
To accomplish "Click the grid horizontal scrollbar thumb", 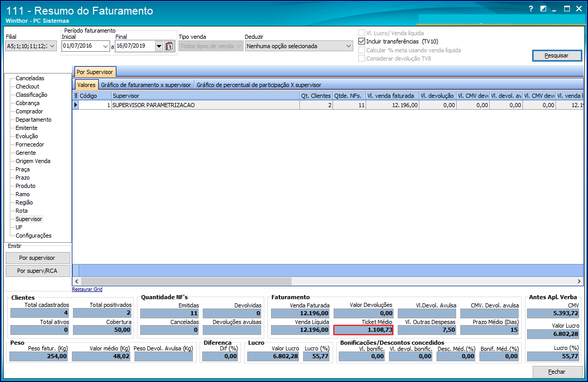I will 186,281.
